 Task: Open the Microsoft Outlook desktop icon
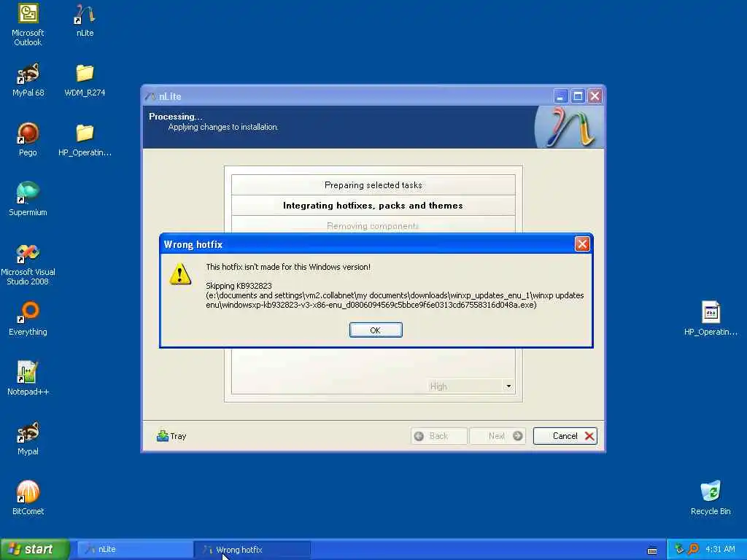(28, 25)
